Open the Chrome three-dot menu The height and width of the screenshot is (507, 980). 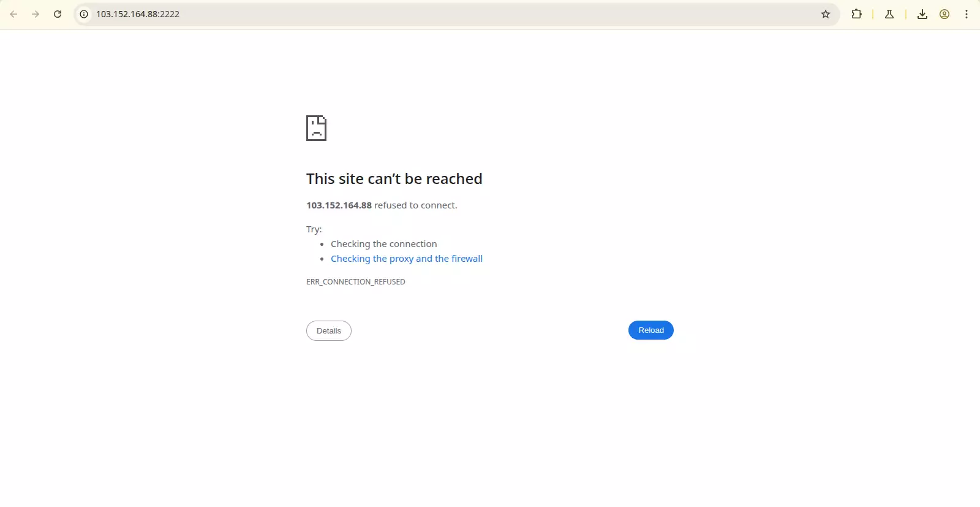[967, 14]
